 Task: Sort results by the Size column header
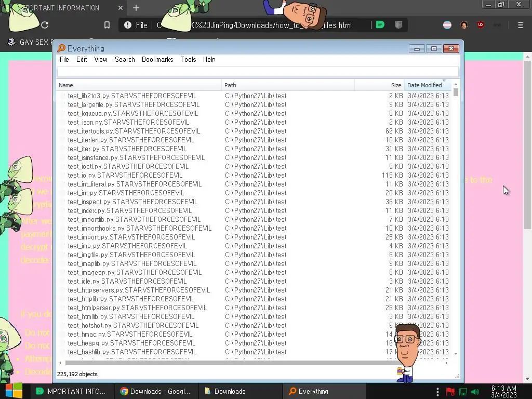[379, 85]
